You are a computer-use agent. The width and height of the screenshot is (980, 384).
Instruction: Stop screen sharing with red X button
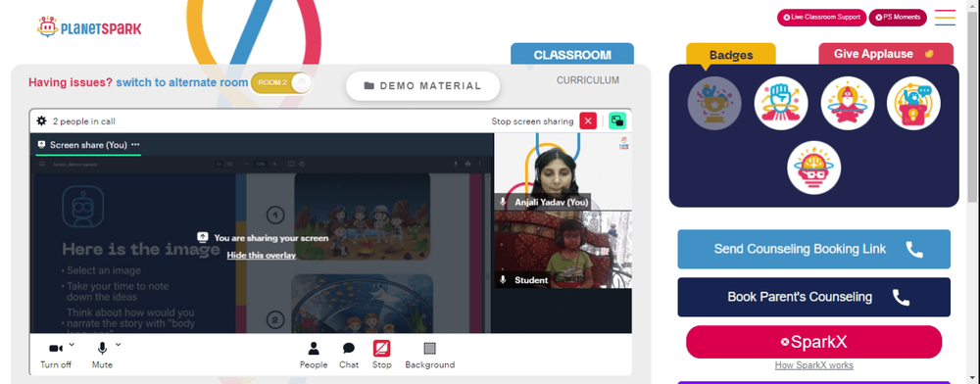(588, 121)
